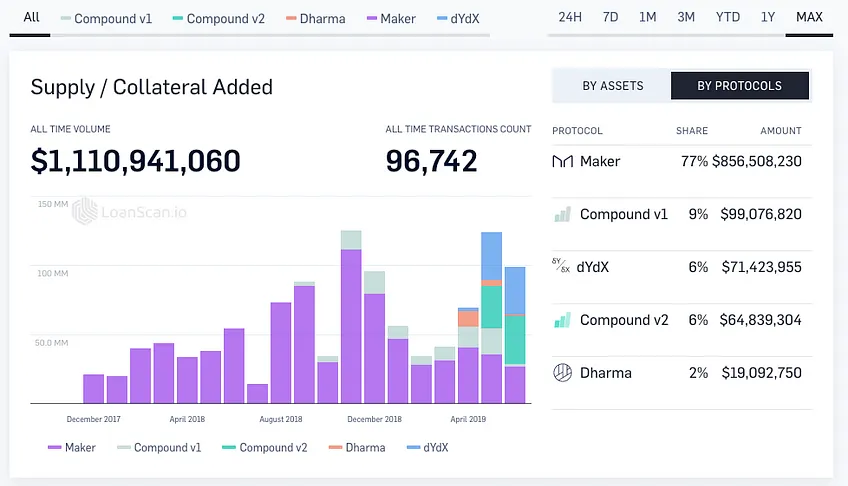The width and height of the screenshot is (848, 486).
Task: Filter by dYdX in top tabs
Action: click(x=458, y=19)
